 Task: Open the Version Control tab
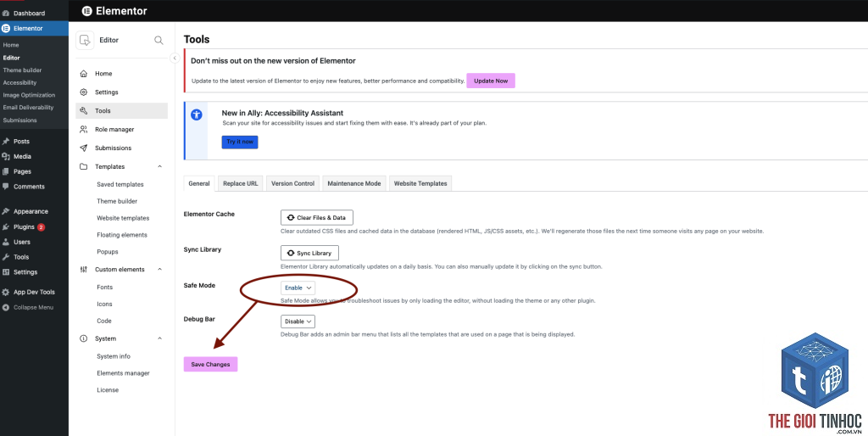click(292, 183)
